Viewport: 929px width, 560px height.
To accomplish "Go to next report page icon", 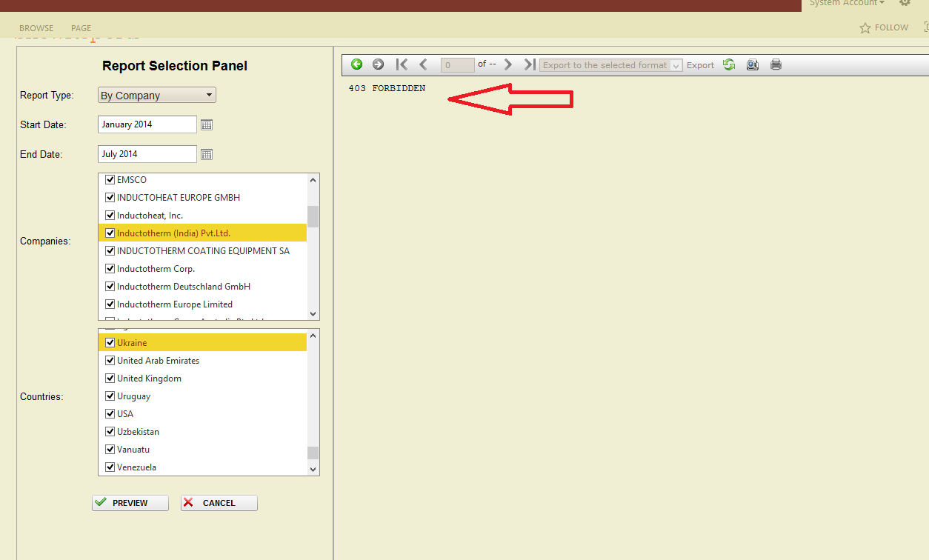I will [508, 64].
